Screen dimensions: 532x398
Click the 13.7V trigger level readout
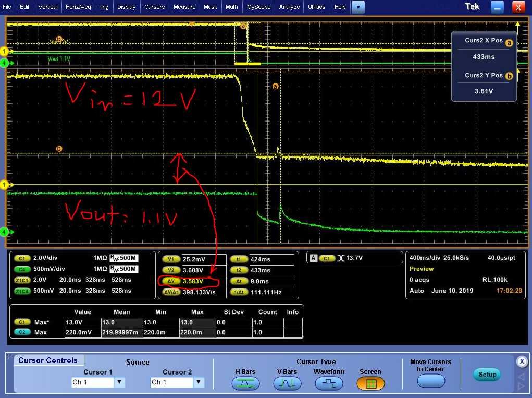pos(354,258)
